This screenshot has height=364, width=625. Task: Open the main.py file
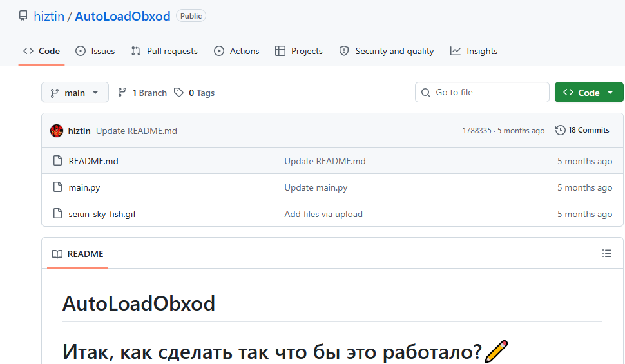coord(84,187)
